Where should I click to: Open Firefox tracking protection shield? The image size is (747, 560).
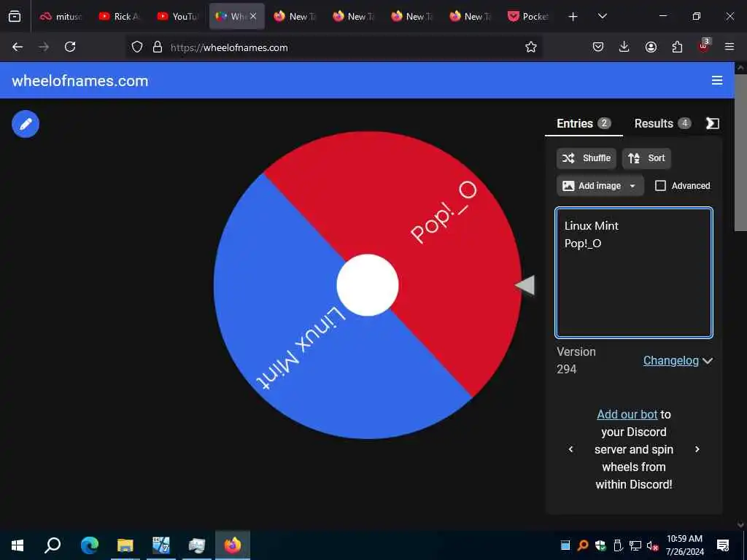[137, 47]
